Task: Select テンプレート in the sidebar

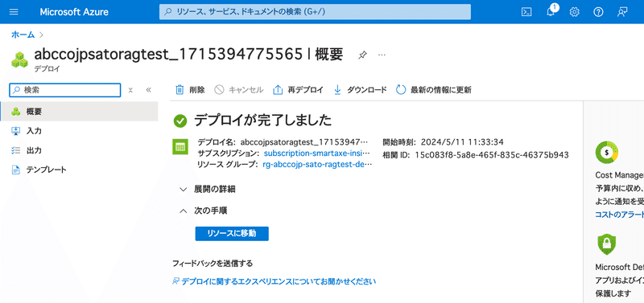Action: point(79,170)
